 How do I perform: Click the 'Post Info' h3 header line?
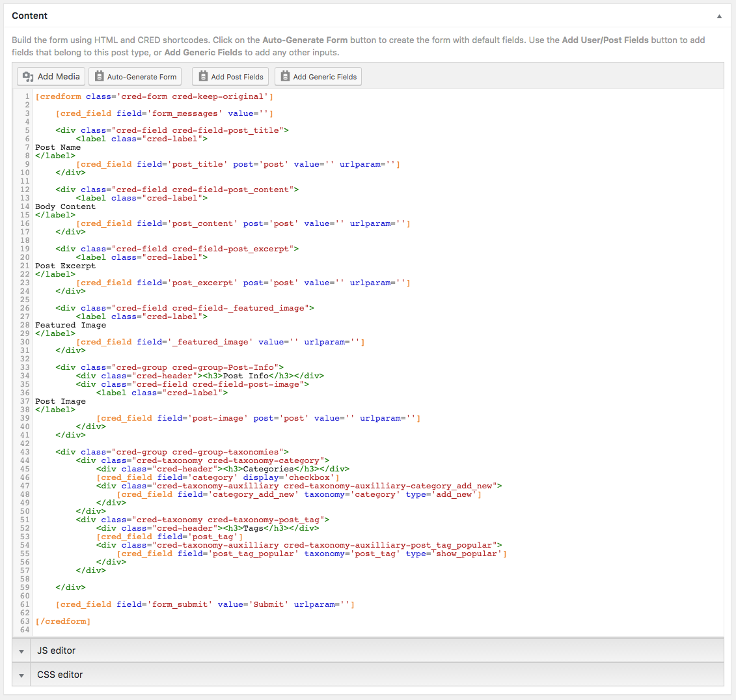pyautogui.click(x=200, y=375)
